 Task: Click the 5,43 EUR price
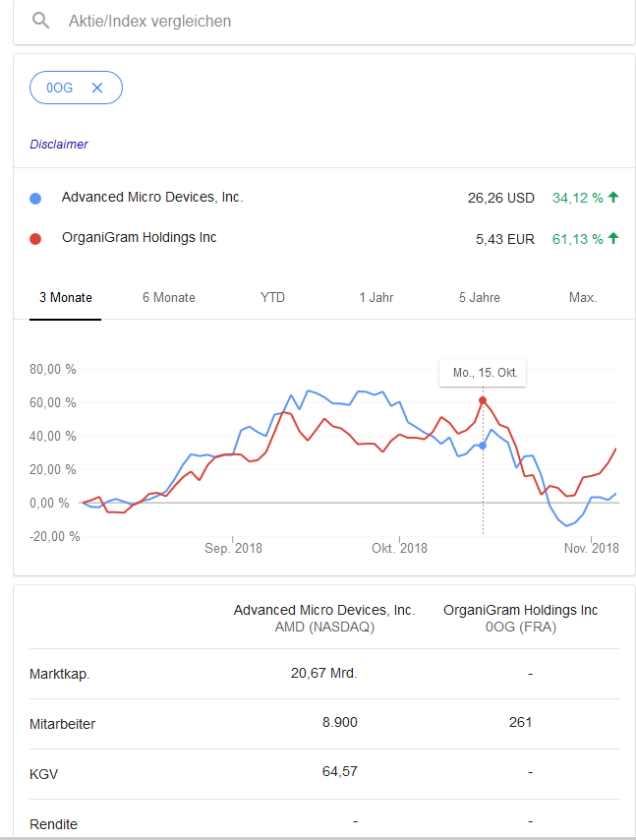click(505, 239)
